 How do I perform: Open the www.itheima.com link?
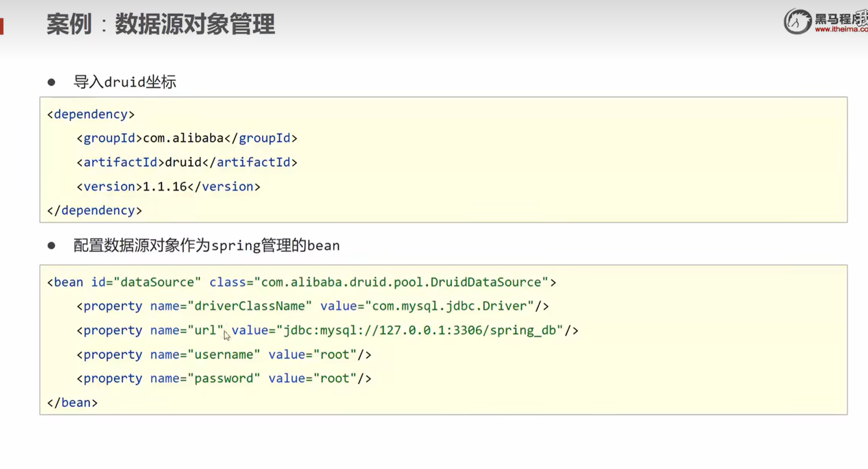[841, 29]
